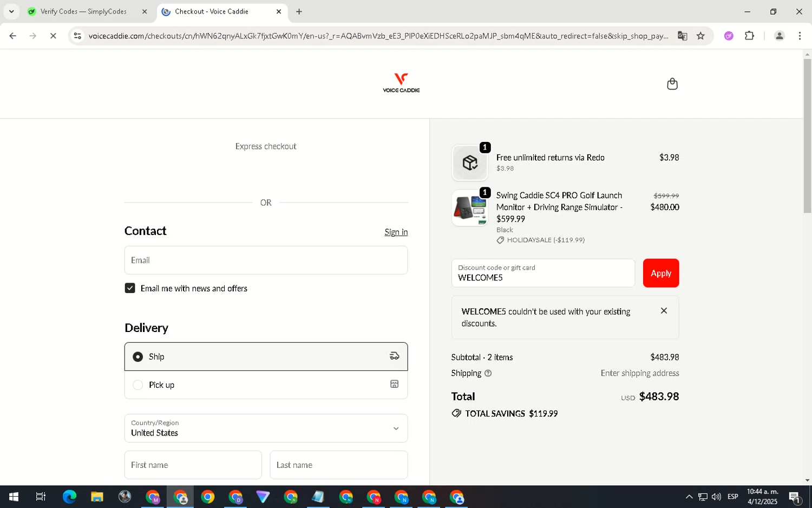The width and height of the screenshot is (812, 508).
Task: Click the Discount code or gift card field
Action: point(543,273)
